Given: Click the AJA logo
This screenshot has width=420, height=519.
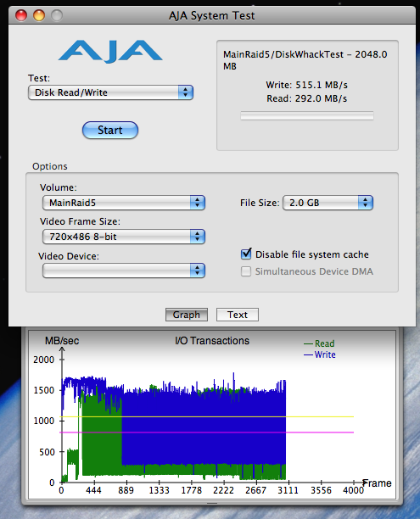Looking at the screenshot, I should [110, 51].
